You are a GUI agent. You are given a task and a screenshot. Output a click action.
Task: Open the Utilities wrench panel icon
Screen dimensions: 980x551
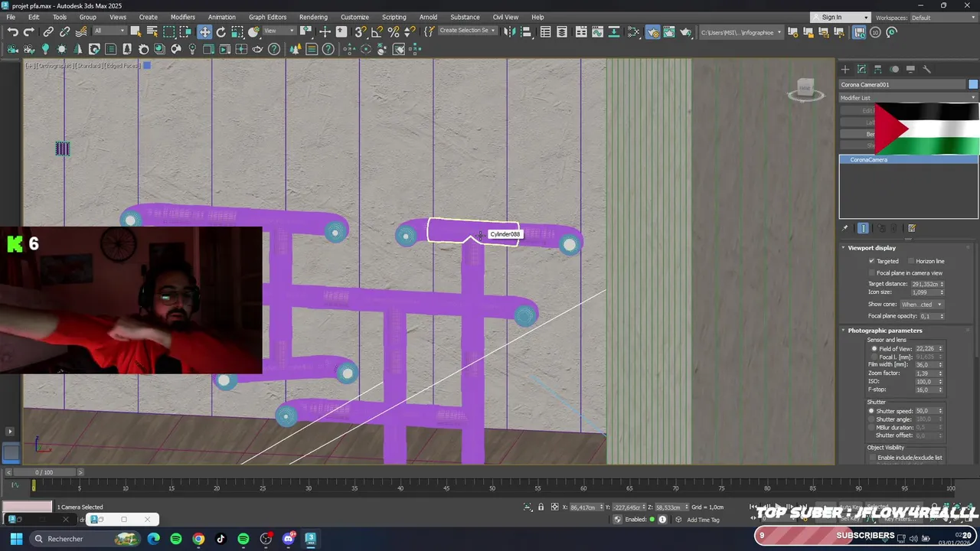point(926,69)
